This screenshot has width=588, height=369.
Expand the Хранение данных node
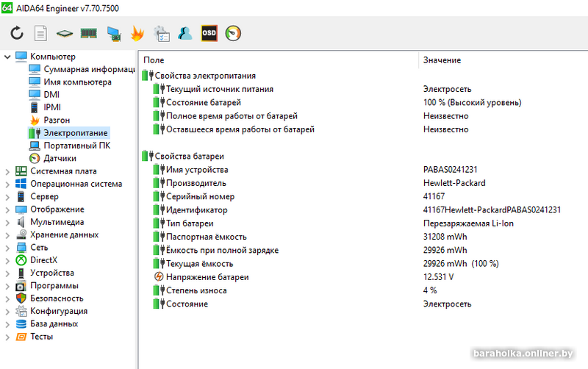(7, 235)
